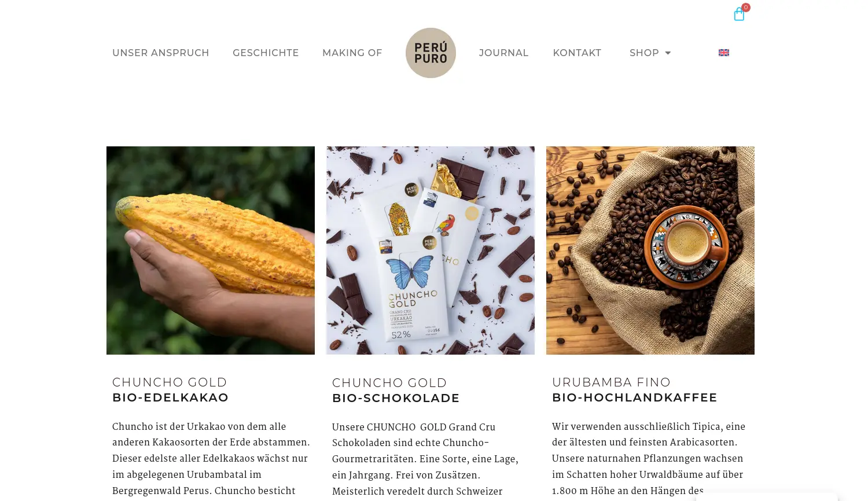
Task: Click the Tipica coffee description text
Action: [649, 459]
